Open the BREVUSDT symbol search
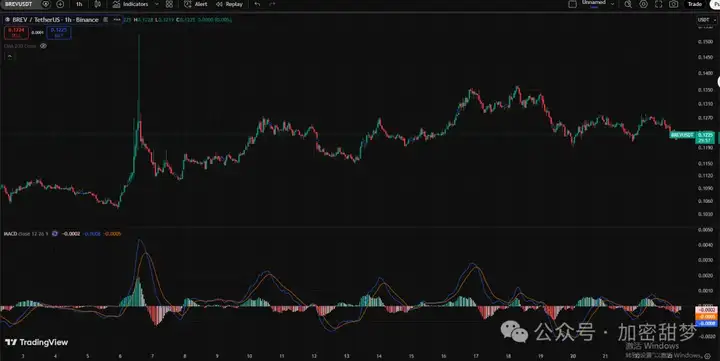This screenshot has height=361, width=720. pyautogui.click(x=19, y=4)
